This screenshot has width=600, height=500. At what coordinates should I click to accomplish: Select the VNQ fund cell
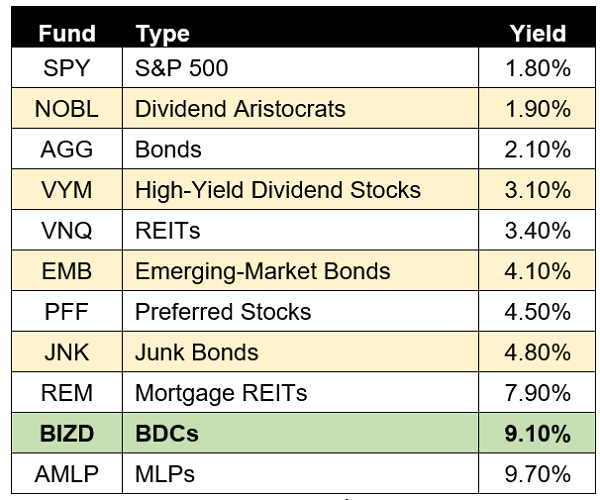[x=67, y=230]
